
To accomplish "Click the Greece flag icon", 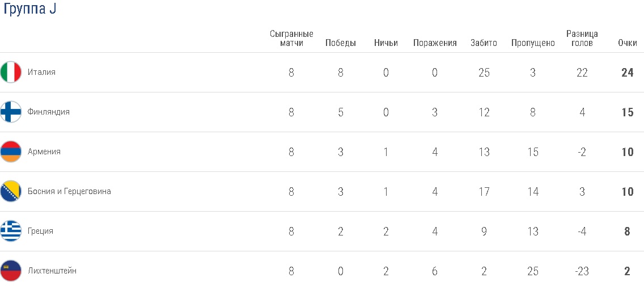I will click(11, 232).
